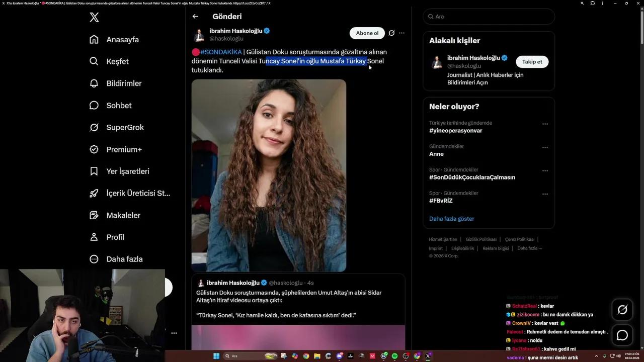Click the Keşfet magnifier icon
Image resolution: width=644 pixels, height=362 pixels.
[94, 61]
